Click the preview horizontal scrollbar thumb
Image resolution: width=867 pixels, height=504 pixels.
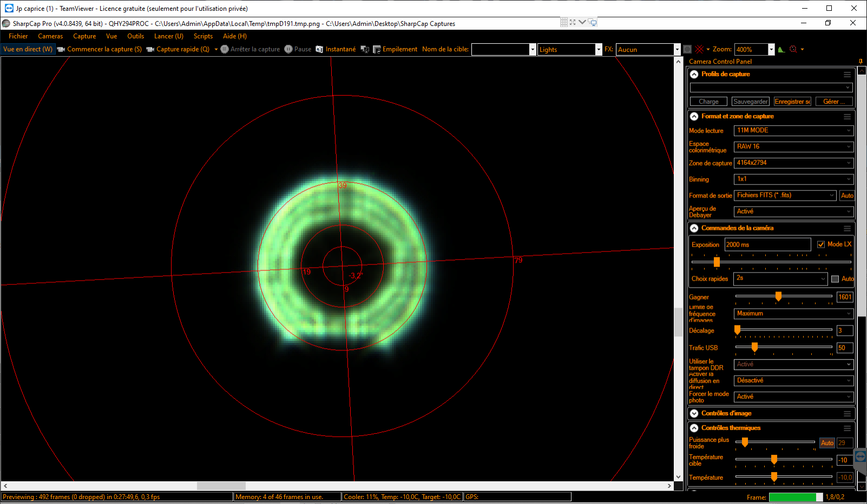[x=221, y=486]
